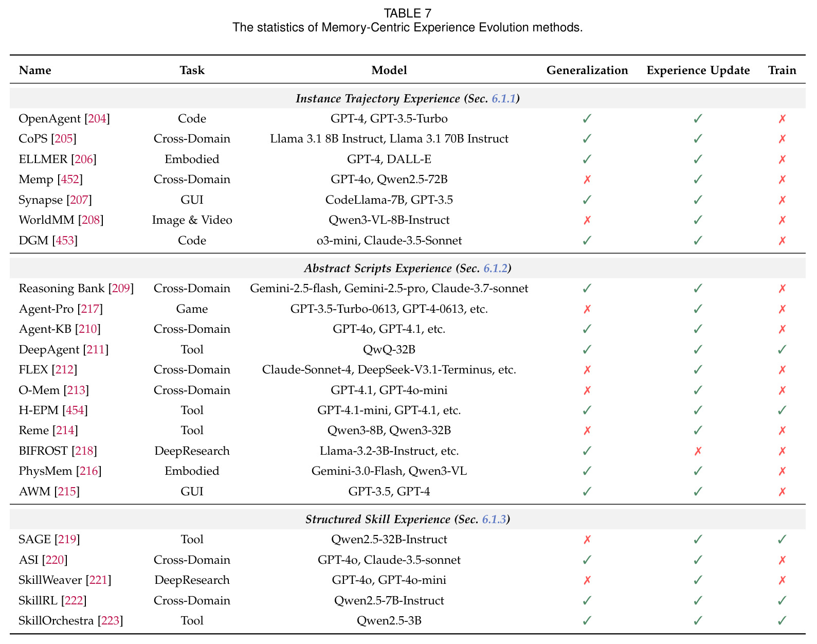Viewport: 817px width, 644px height.
Task: Open citation link 208 for WorldMM
Action: [x=90, y=220]
